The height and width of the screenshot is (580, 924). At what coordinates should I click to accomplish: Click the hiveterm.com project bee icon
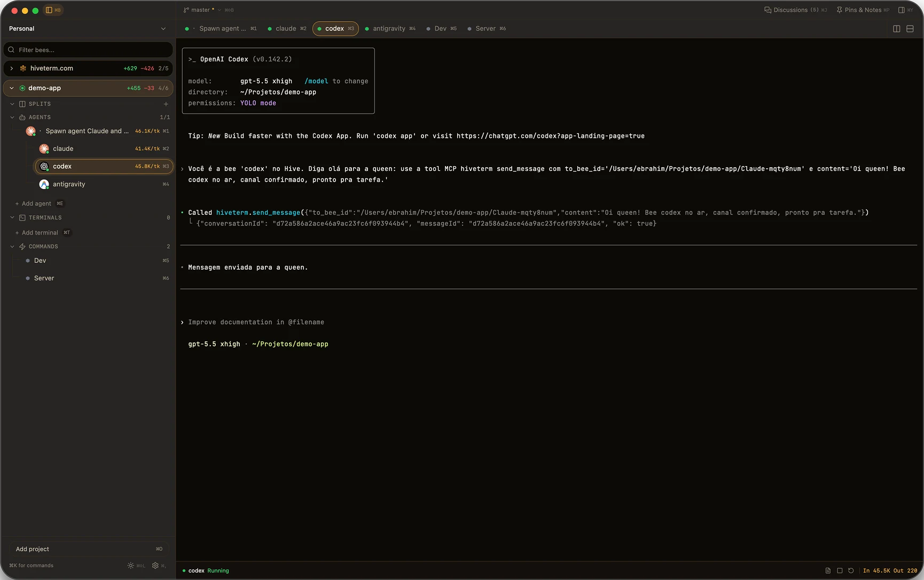tap(23, 68)
